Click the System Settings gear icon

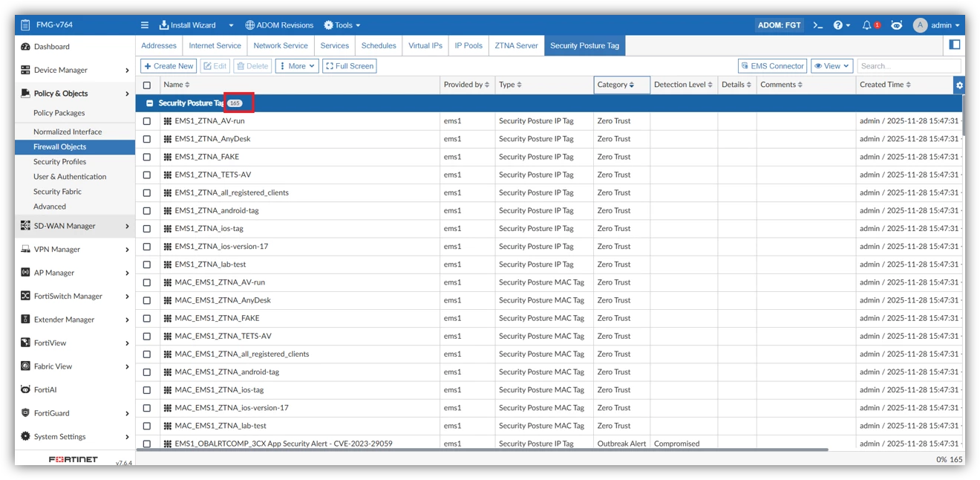coord(25,436)
